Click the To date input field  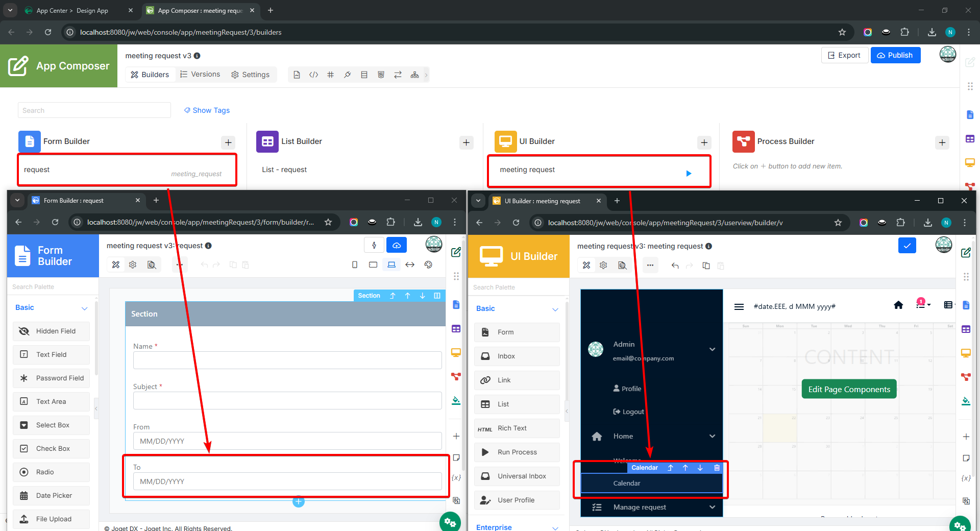coord(287,481)
